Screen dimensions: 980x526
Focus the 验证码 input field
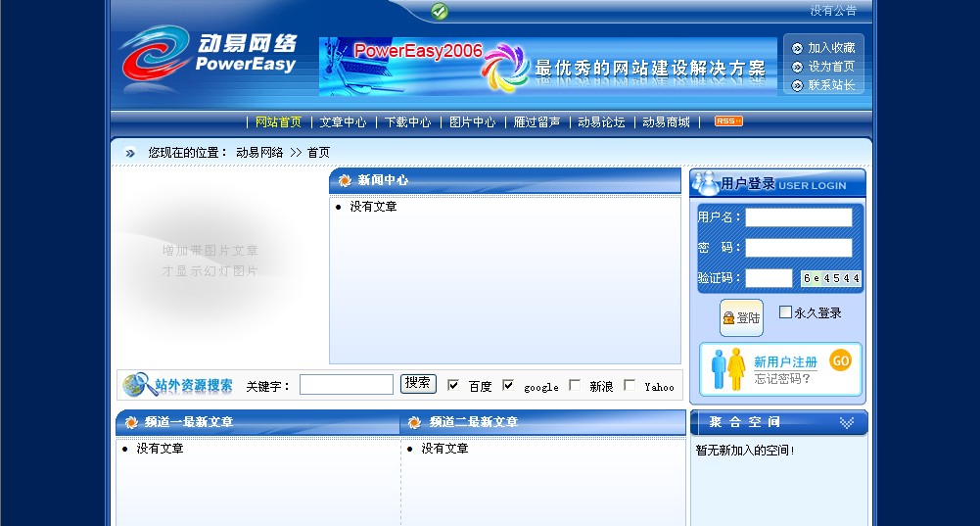[769, 278]
